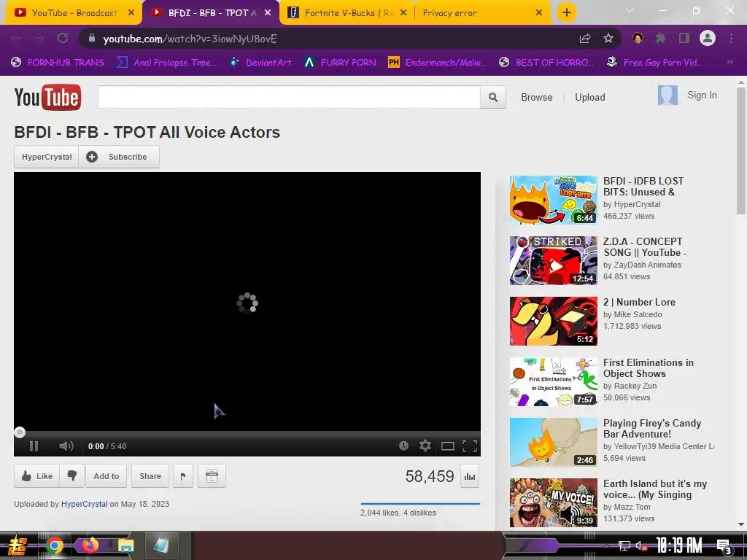Close the YouTube - Broadcast tab
The width and height of the screenshot is (747, 560).
131,13
